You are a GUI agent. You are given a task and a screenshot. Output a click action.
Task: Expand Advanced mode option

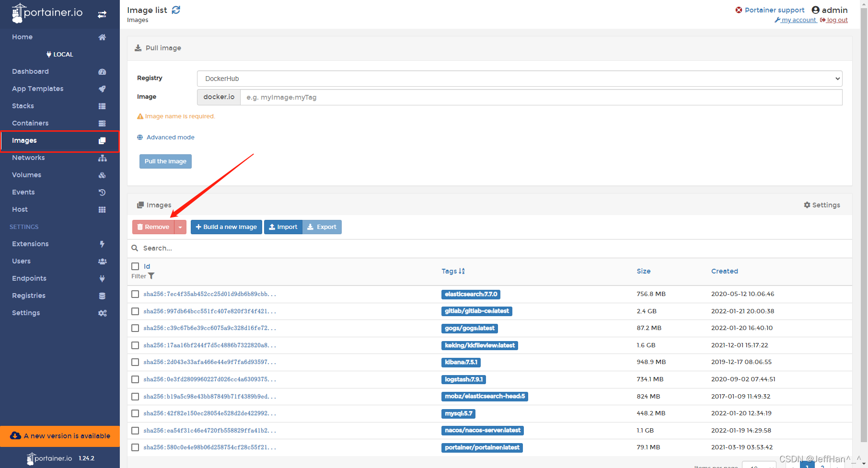pyautogui.click(x=165, y=137)
